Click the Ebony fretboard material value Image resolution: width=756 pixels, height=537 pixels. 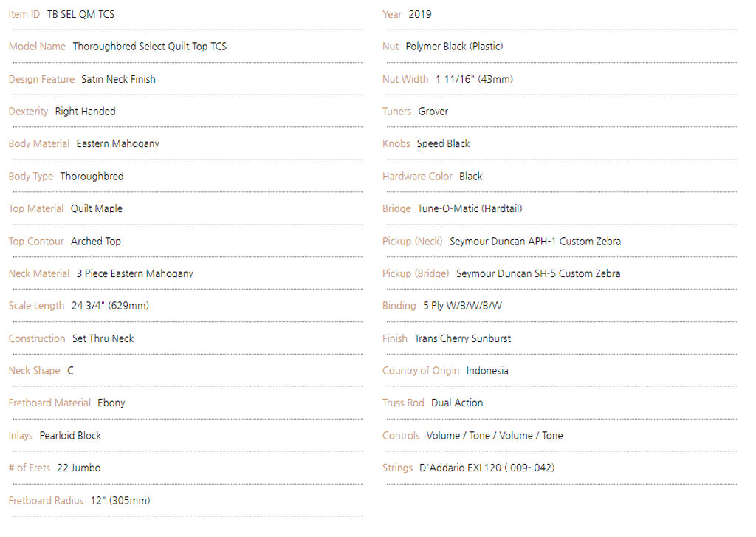111,403
